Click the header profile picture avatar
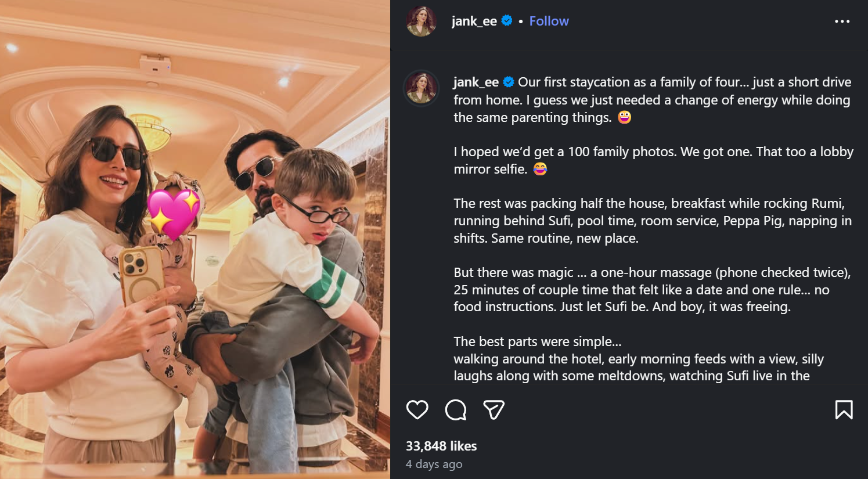This screenshot has height=479, width=868. click(x=422, y=21)
